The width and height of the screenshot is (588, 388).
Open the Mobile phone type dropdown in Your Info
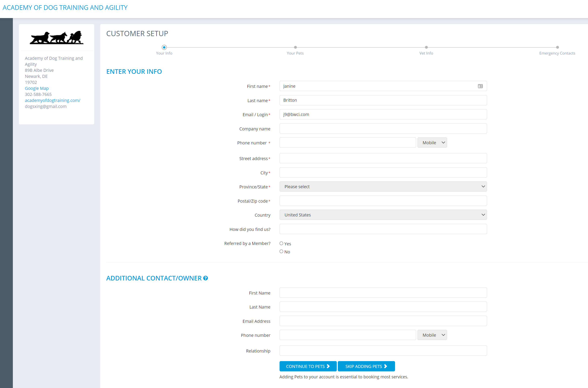(432, 143)
